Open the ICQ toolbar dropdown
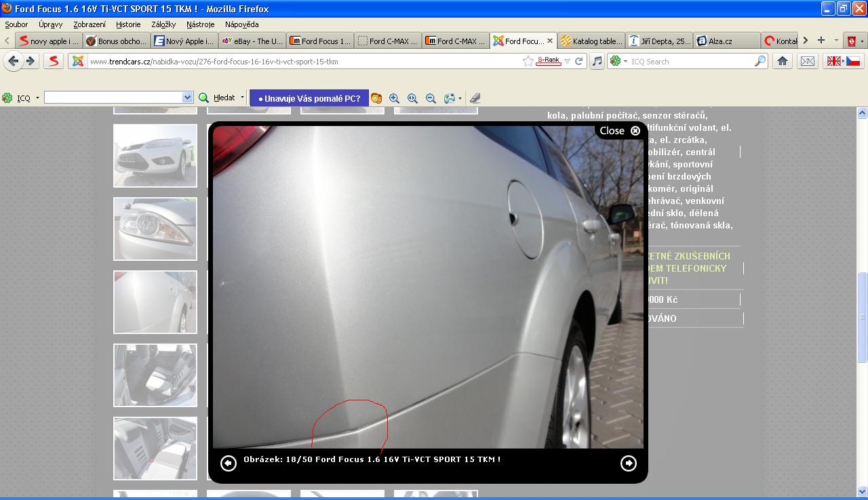Image resolution: width=868 pixels, height=500 pixels. click(37, 98)
